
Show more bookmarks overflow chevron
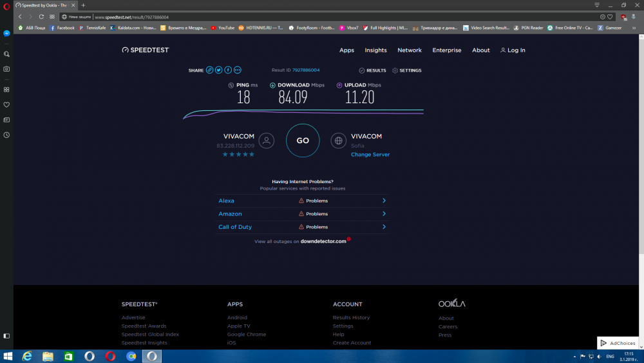tap(634, 28)
